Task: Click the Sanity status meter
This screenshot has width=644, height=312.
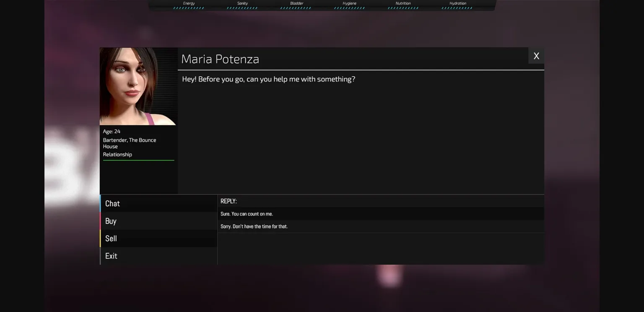Action: (x=242, y=5)
